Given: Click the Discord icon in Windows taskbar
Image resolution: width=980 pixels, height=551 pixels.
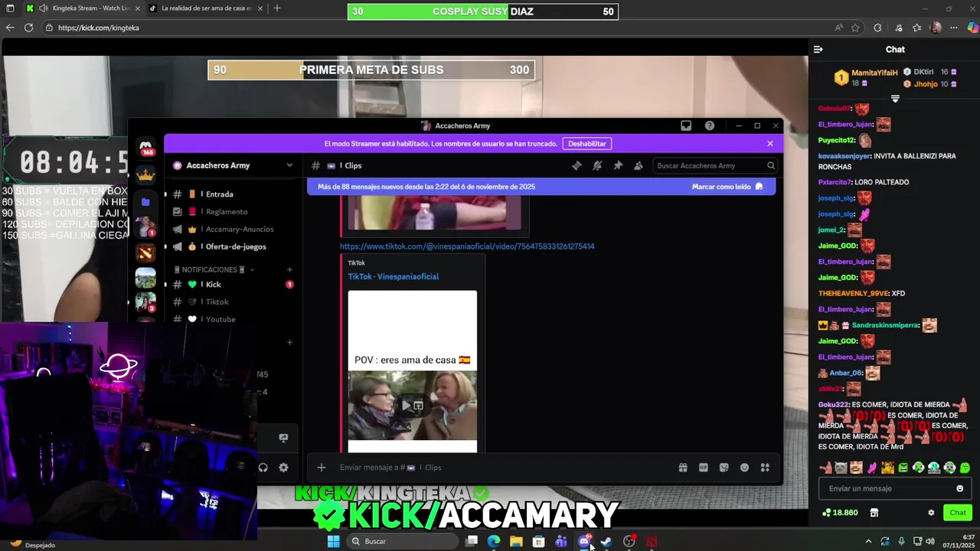Looking at the screenshot, I should point(584,541).
